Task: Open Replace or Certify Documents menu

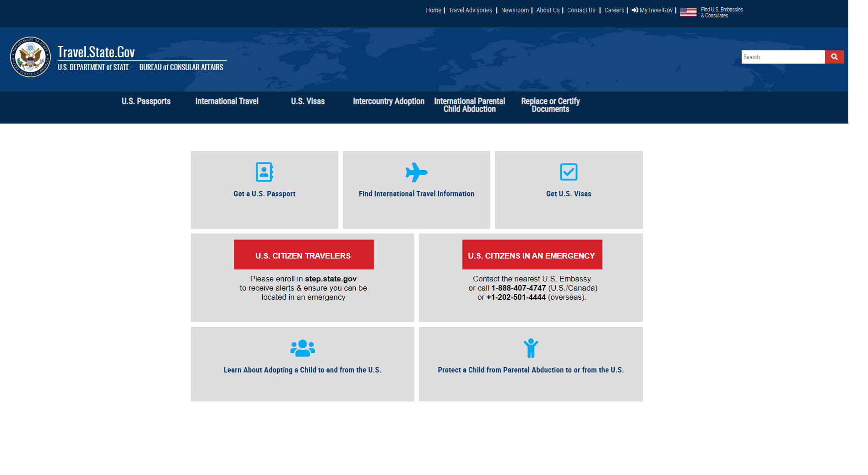Action: click(550, 105)
